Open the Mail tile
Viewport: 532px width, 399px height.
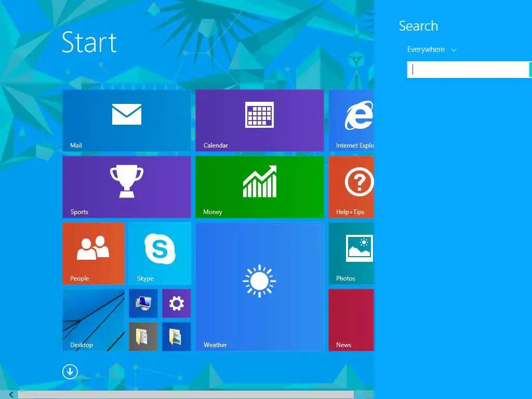(x=127, y=121)
